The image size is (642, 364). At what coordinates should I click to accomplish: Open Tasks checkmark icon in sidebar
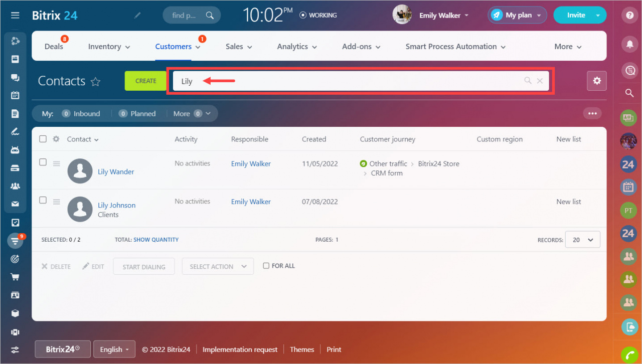pyautogui.click(x=15, y=223)
